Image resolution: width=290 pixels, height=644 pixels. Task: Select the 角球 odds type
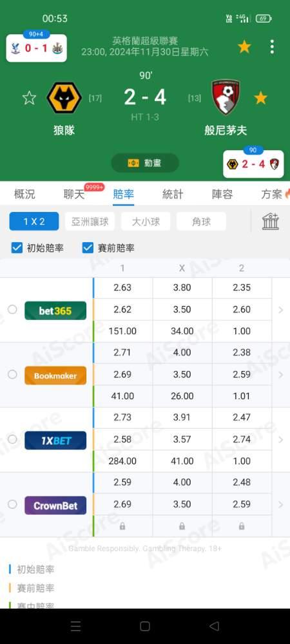pos(201,222)
